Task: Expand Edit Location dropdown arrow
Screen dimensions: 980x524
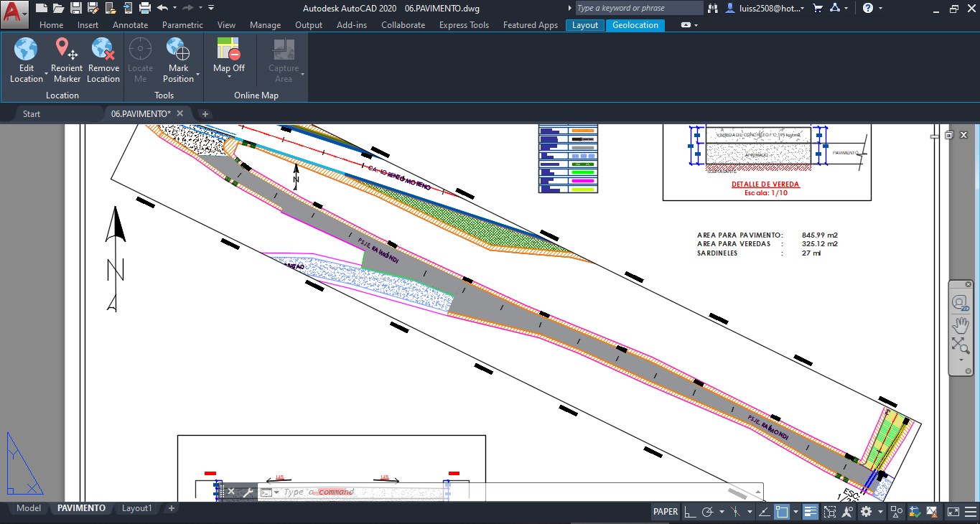Action: (x=47, y=74)
